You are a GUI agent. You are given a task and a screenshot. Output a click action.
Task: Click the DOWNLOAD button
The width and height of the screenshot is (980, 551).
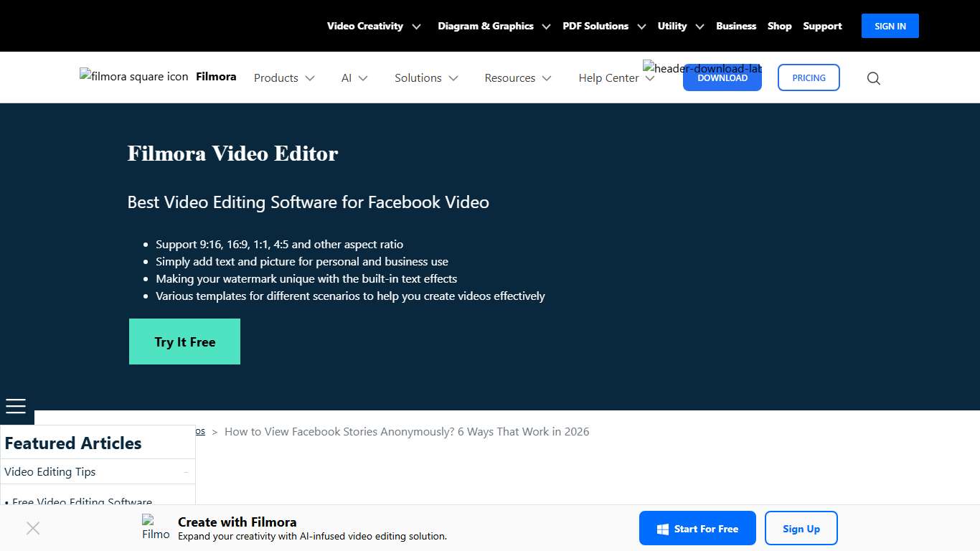[722, 77]
